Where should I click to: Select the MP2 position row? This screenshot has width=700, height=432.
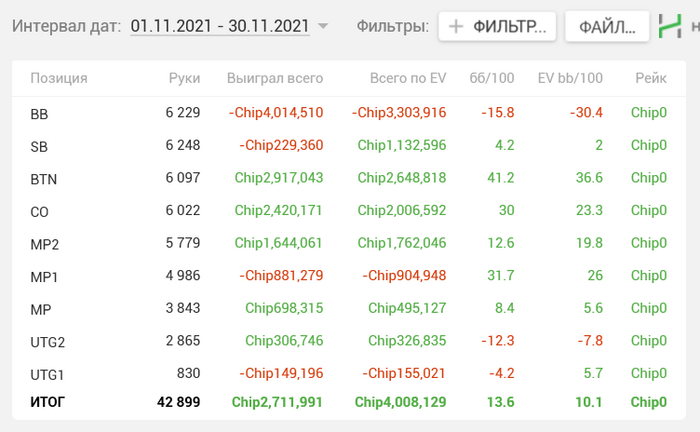coord(349,243)
